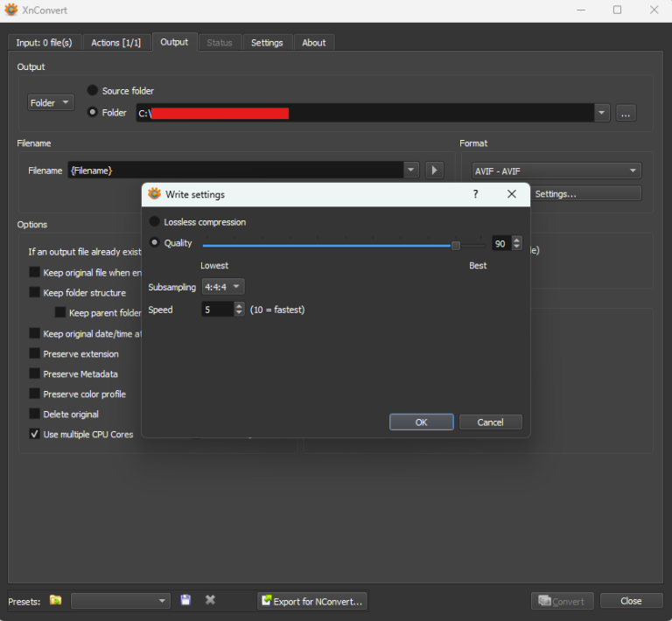672x621 pixels.
Task: Decrease Speed with down stepper arrow
Action: (x=239, y=312)
